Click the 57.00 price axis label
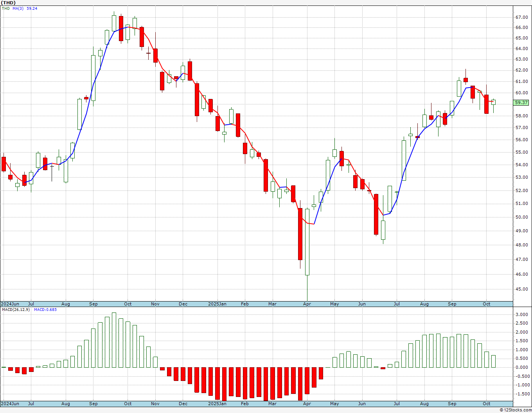Image resolution: width=532 pixels, height=413 pixels. coord(521,127)
